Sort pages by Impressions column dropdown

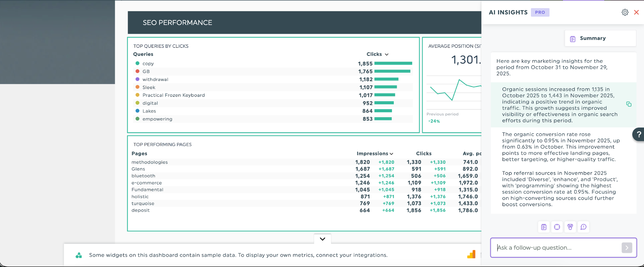click(375, 153)
